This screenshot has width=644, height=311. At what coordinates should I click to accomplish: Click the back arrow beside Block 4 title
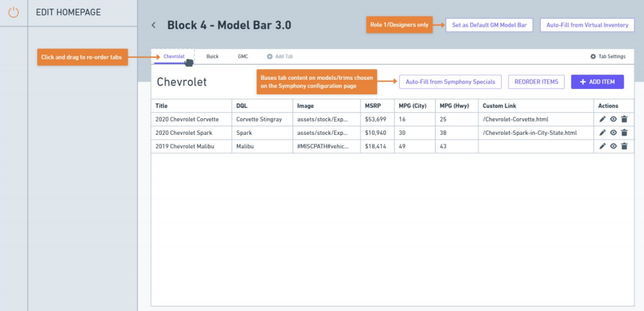tap(154, 25)
